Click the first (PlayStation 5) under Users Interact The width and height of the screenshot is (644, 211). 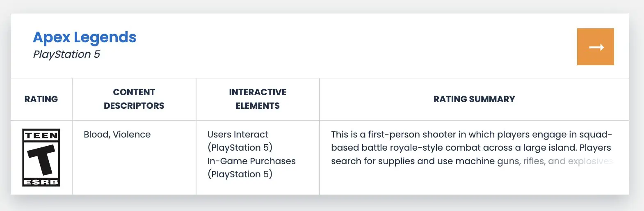[x=240, y=147]
